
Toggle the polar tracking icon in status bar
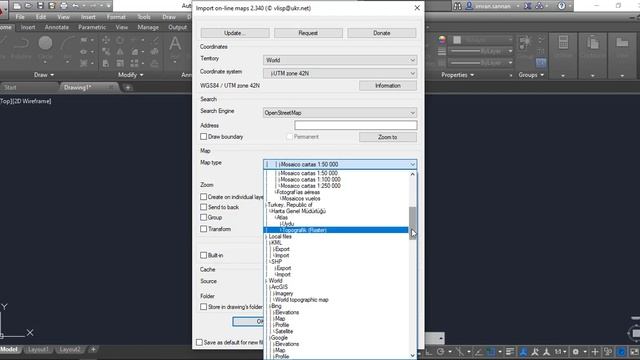pos(440,351)
